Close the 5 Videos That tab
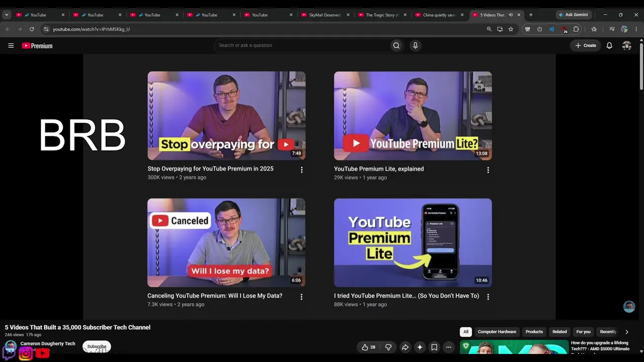 pos(519,15)
